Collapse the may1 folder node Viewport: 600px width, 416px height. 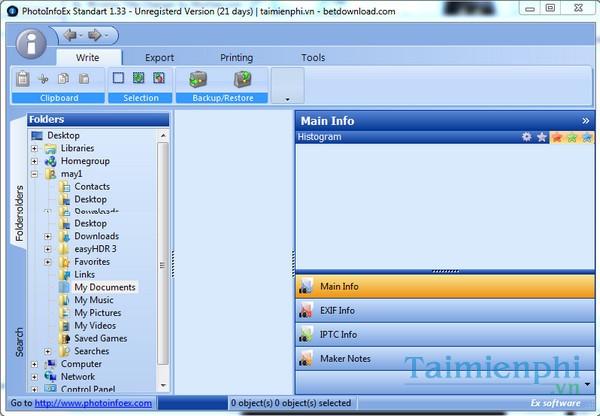(x=34, y=174)
